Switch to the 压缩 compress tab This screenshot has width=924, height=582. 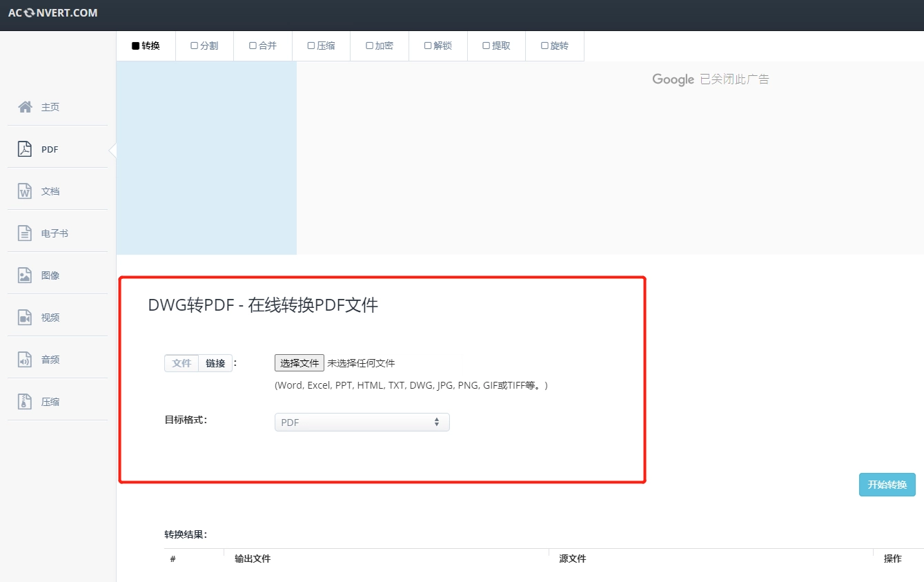(x=321, y=46)
